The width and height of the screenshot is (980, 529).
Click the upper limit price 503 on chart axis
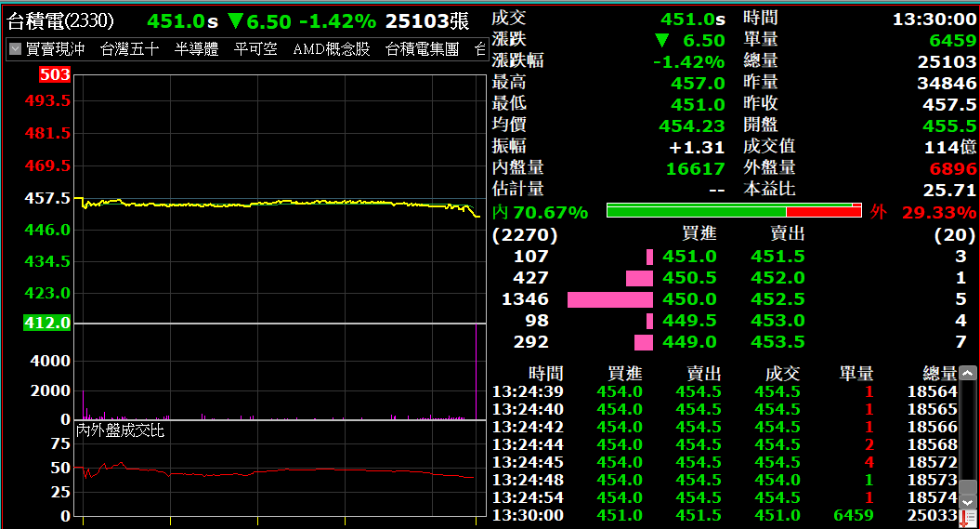tap(55, 74)
